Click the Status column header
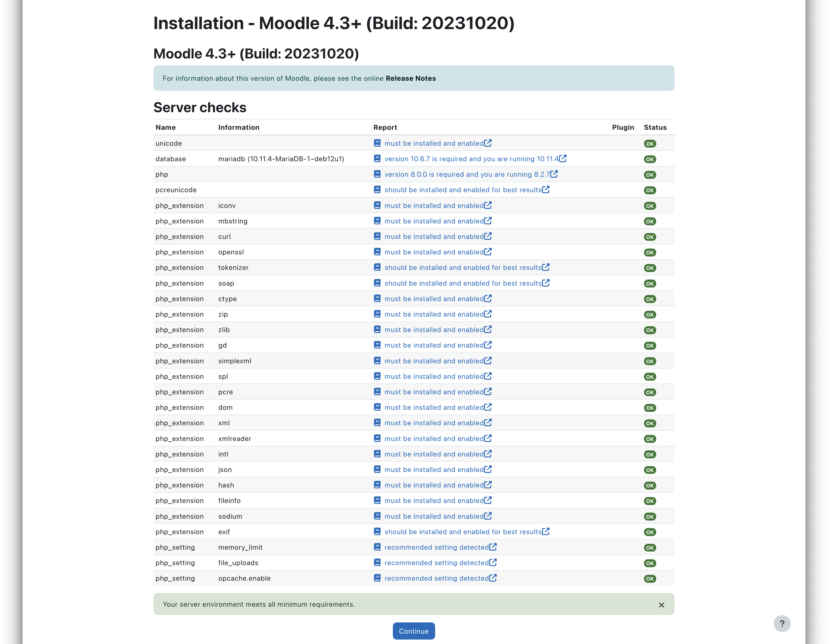 click(655, 128)
